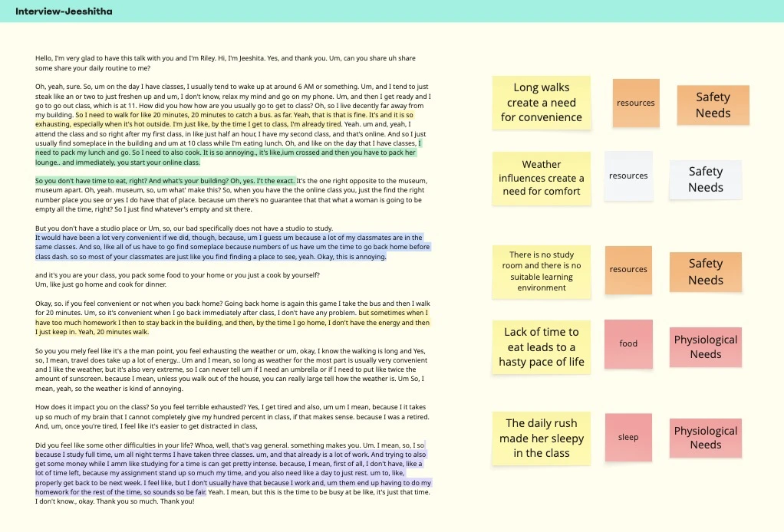Viewport: 784px width, 532px height.
Task: Select 'Weather influences create a need for comfort' note
Action: [541, 178]
